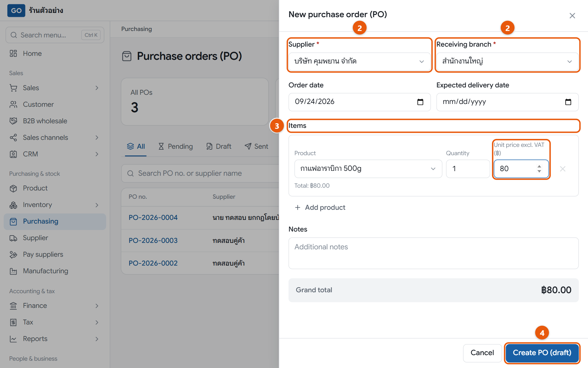Click the Search menu field
Screen dimensions: 588x368
(x=55, y=35)
